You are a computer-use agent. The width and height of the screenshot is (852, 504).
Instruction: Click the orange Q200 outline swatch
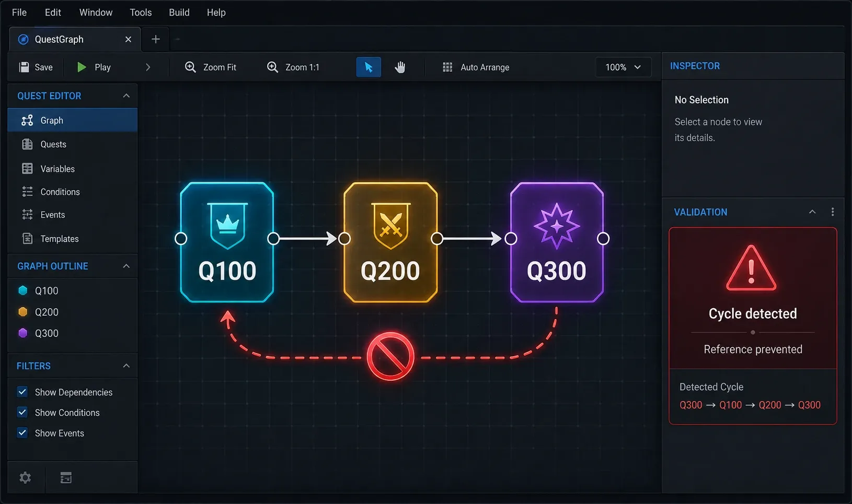click(22, 312)
